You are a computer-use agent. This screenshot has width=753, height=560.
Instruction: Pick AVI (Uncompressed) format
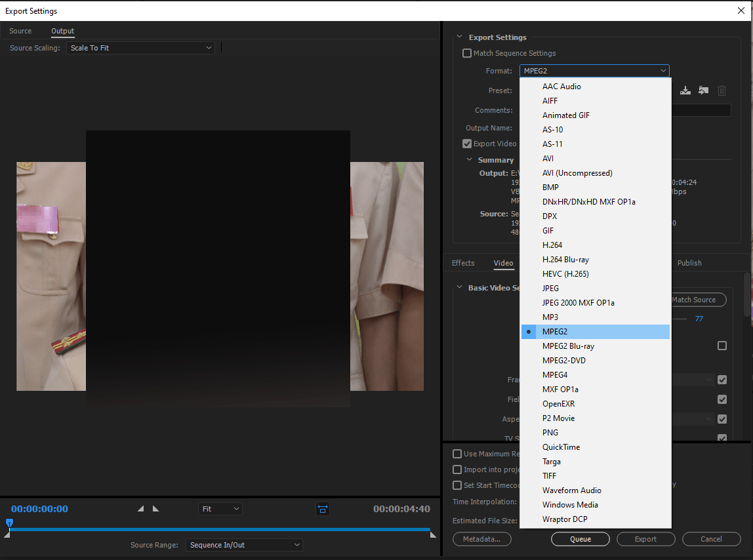[x=596, y=173]
